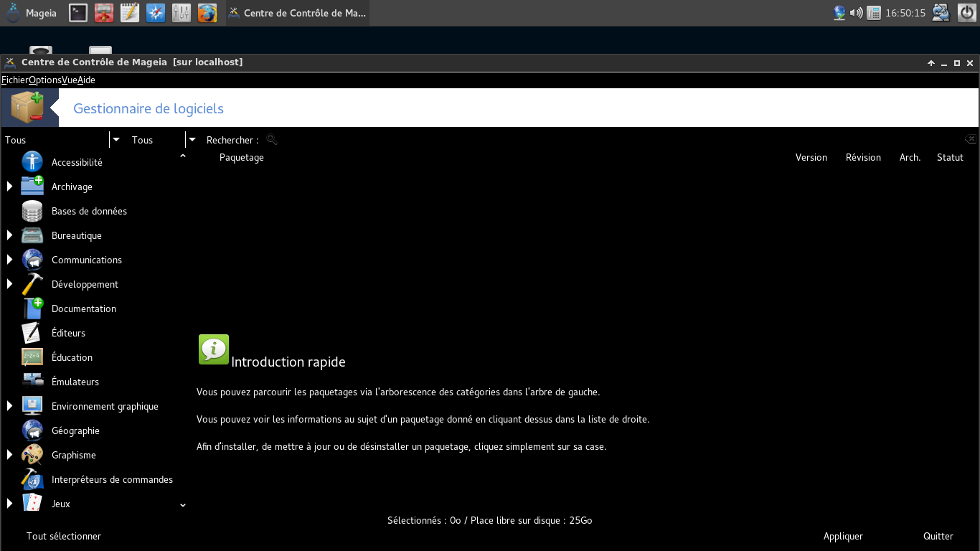
Task: Click the Bureautique typewriter icon
Action: [x=32, y=235]
